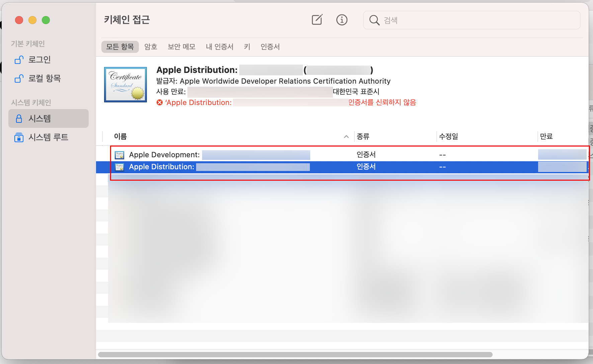Click the Certificate Standard thumbnail image
593x364 pixels.
125,84
